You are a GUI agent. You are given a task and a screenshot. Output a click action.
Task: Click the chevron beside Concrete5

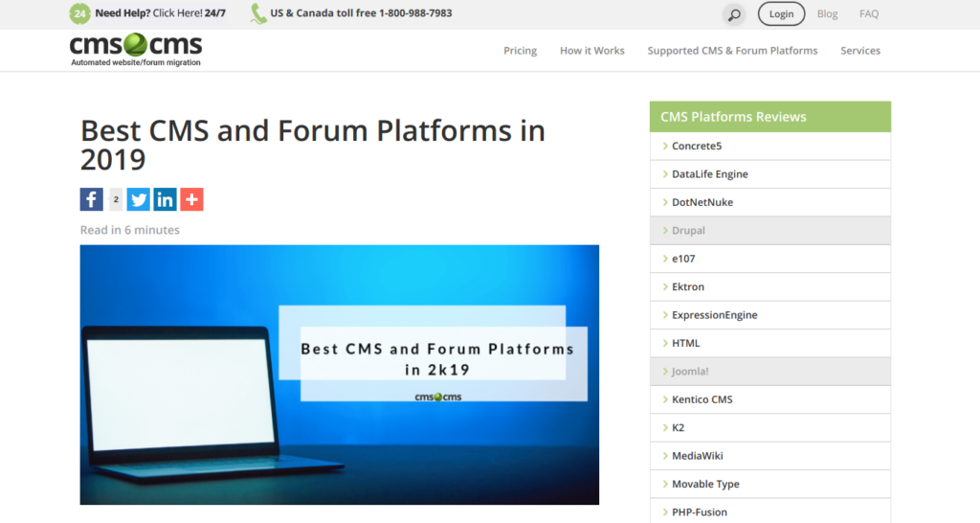pos(665,146)
